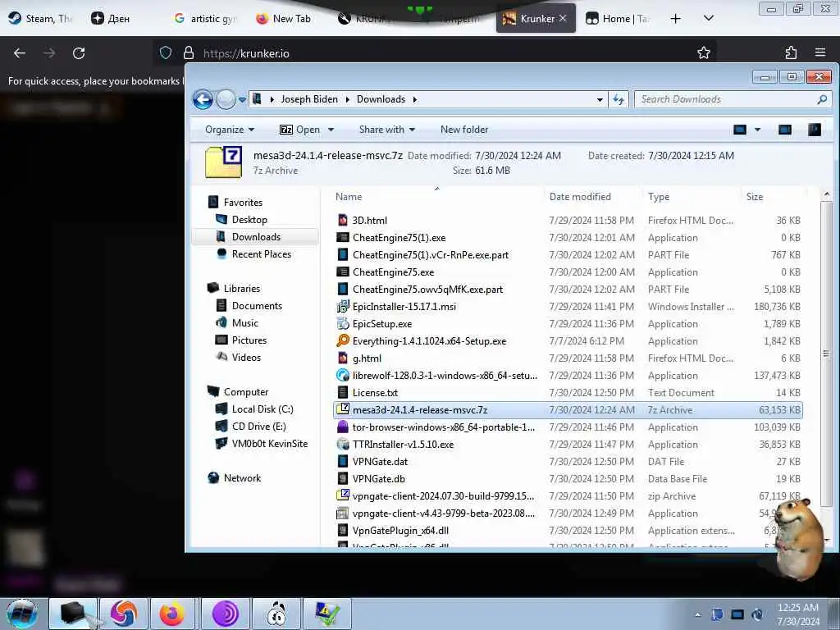Screen dimensions: 840x630
Task: Open the Firefox hamburger menu
Action: (x=820, y=52)
